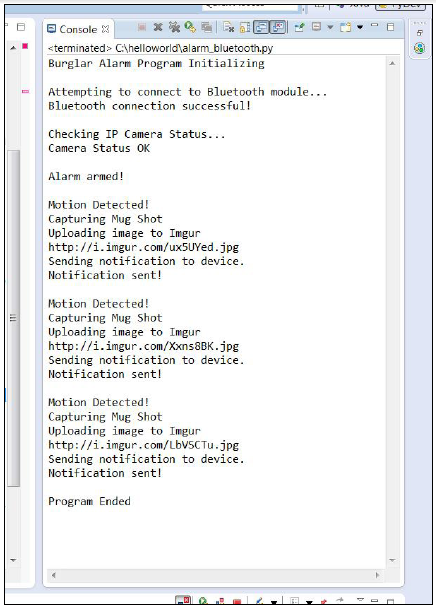This screenshot has width=436, height=609.
Task: Click the Clear Console icon
Action: coord(228,27)
